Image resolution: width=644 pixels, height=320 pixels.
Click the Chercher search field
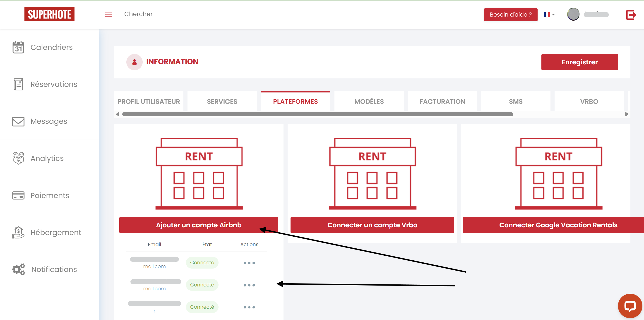click(x=138, y=14)
